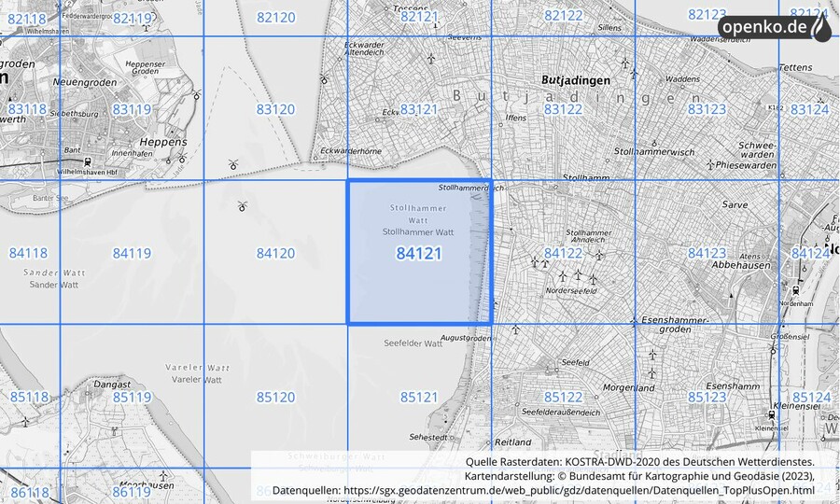Click grid cell label 85118
Image resolution: width=840 pixels, height=504 pixels.
tap(29, 398)
